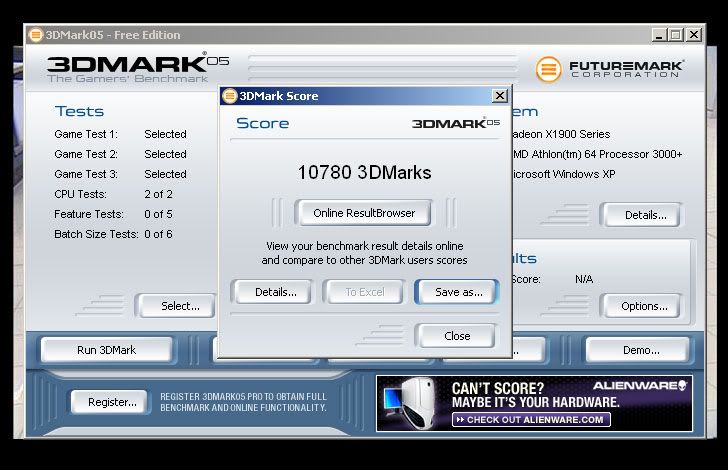
Task: Close the score dialog using Close button
Action: [x=457, y=336]
